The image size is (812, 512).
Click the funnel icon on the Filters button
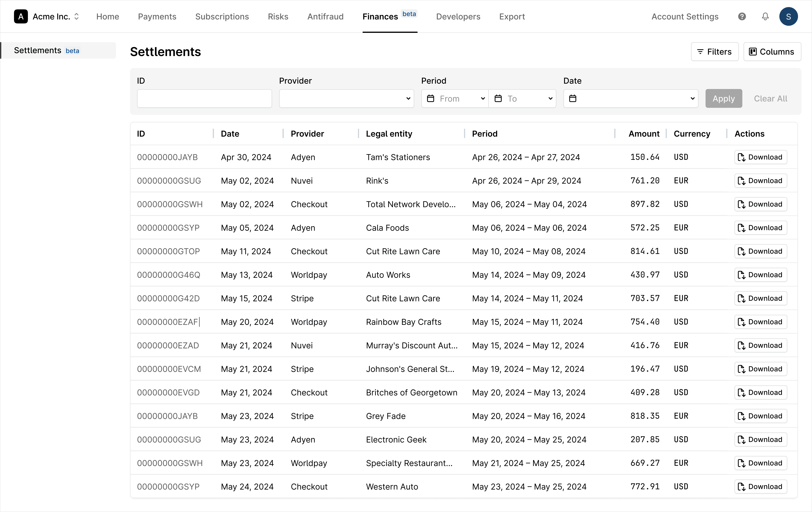tap(700, 51)
